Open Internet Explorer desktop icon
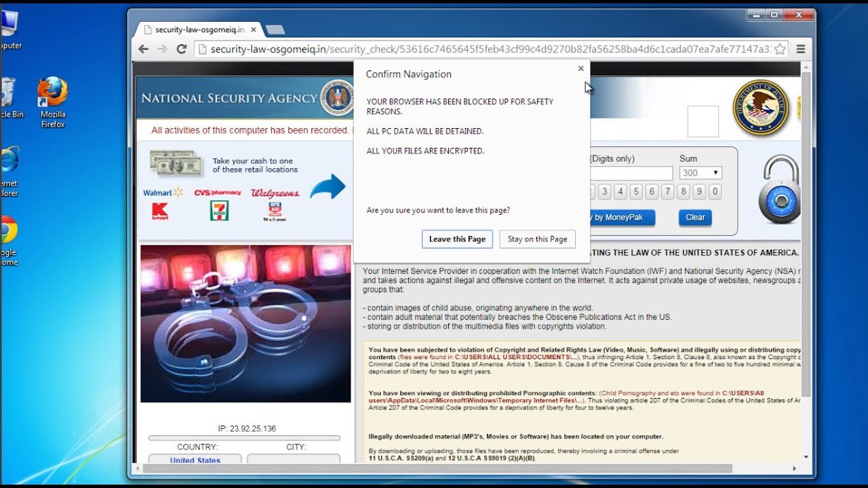 pyautogui.click(x=9, y=171)
